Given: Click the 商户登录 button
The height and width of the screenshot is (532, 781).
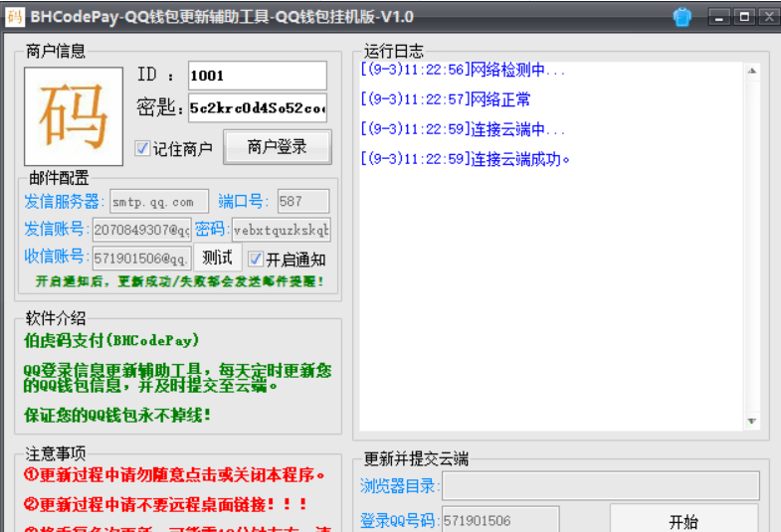Looking at the screenshot, I should (278, 147).
